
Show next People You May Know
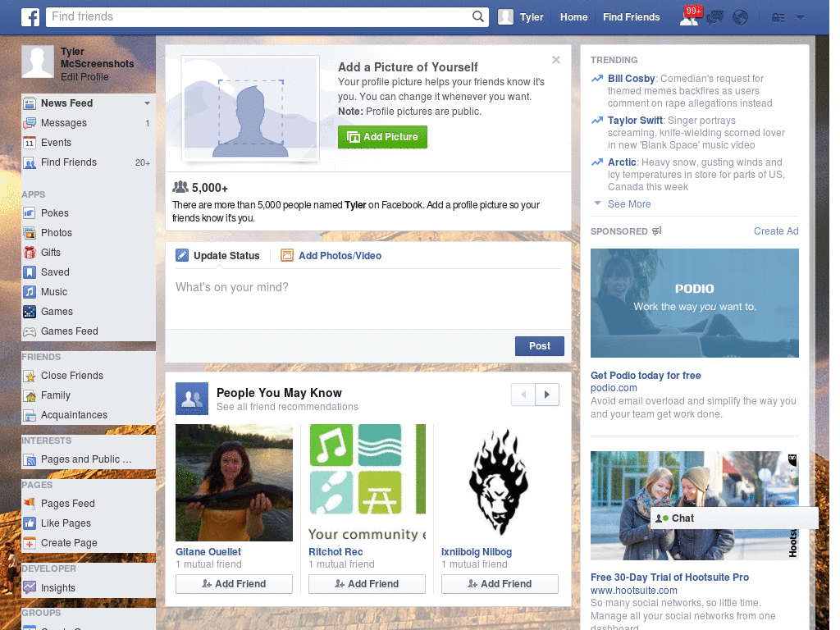pos(547,395)
